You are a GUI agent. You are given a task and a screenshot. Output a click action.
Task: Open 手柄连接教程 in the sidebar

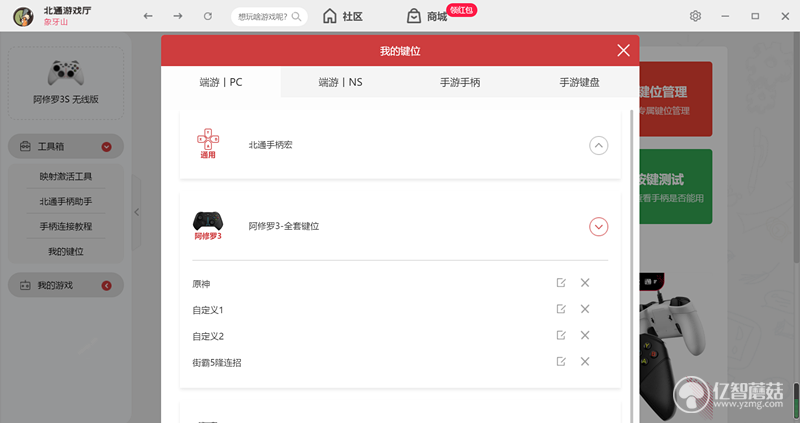coord(66,226)
